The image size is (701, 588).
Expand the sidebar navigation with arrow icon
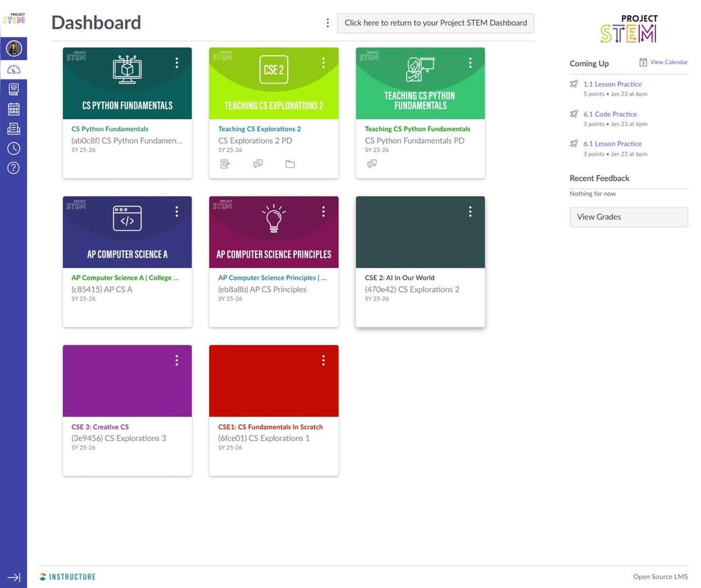[13, 577]
